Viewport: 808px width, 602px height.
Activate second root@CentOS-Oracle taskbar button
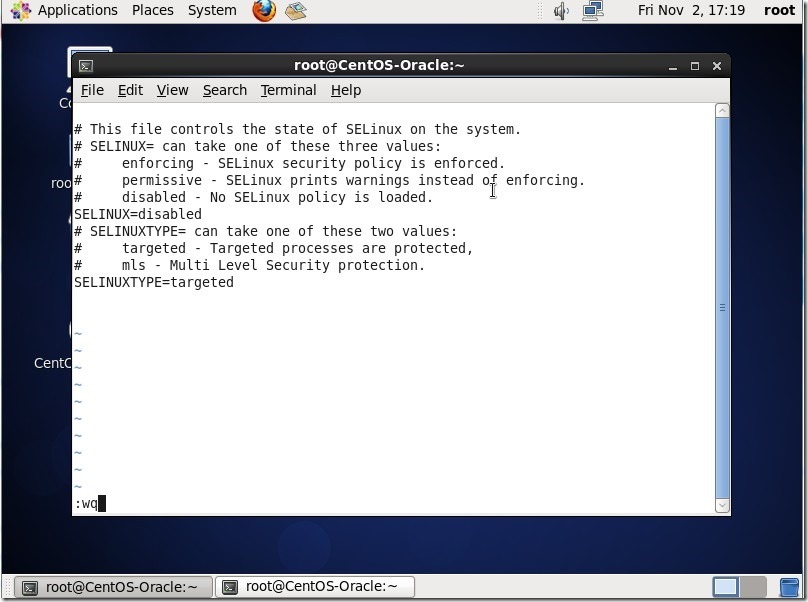tap(315, 587)
